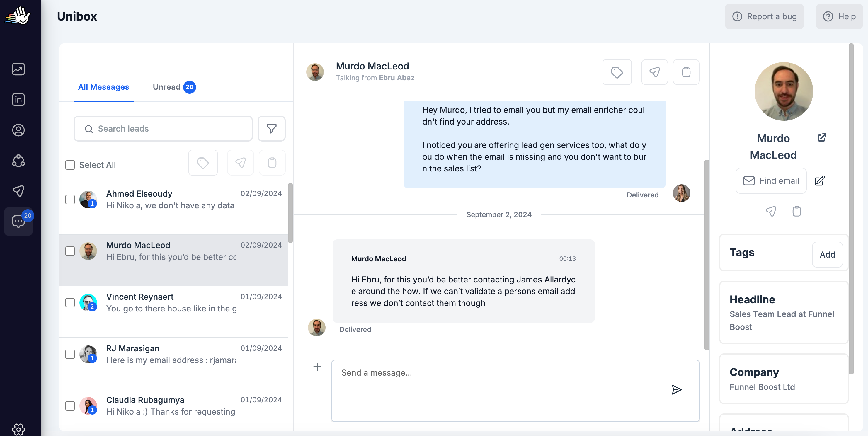
Task: Open the LinkedIn accounts sidebar icon
Action: coord(18,99)
